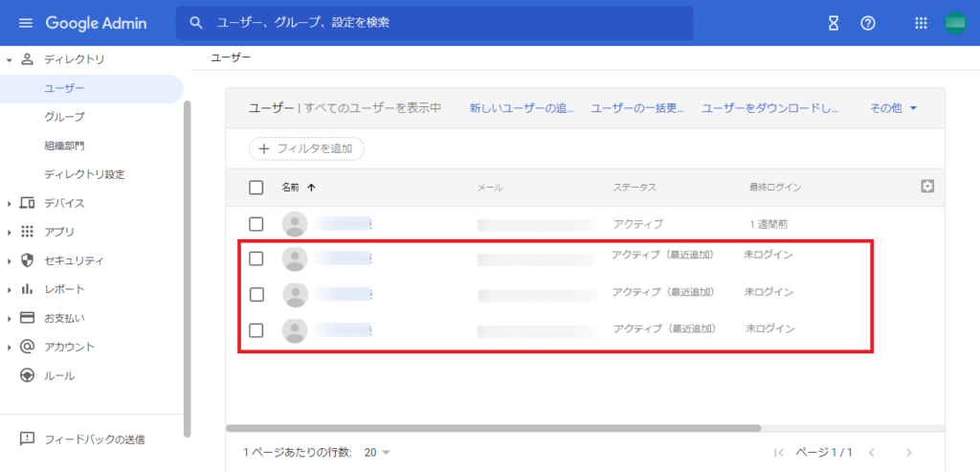Change rows per page dropdown
980x472 pixels.
click(x=377, y=452)
